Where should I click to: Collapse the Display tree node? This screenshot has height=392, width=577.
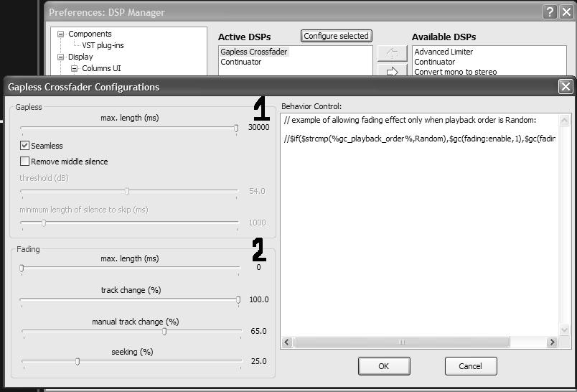[61, 57]
